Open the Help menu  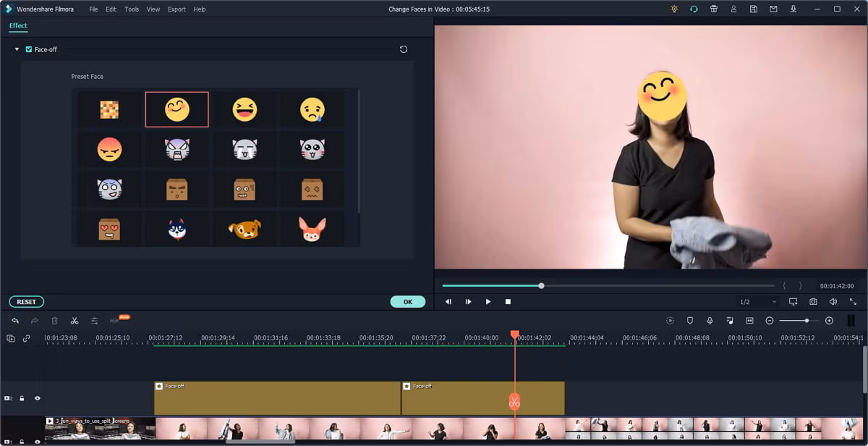click(200, 9)
